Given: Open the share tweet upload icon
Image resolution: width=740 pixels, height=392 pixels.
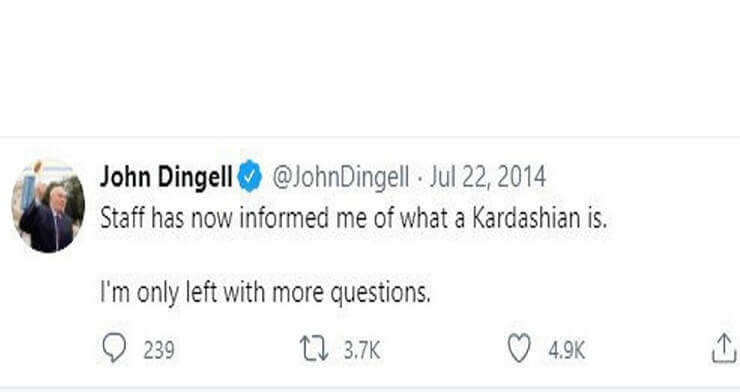Looking at the screenshot, I should point(724,348).
